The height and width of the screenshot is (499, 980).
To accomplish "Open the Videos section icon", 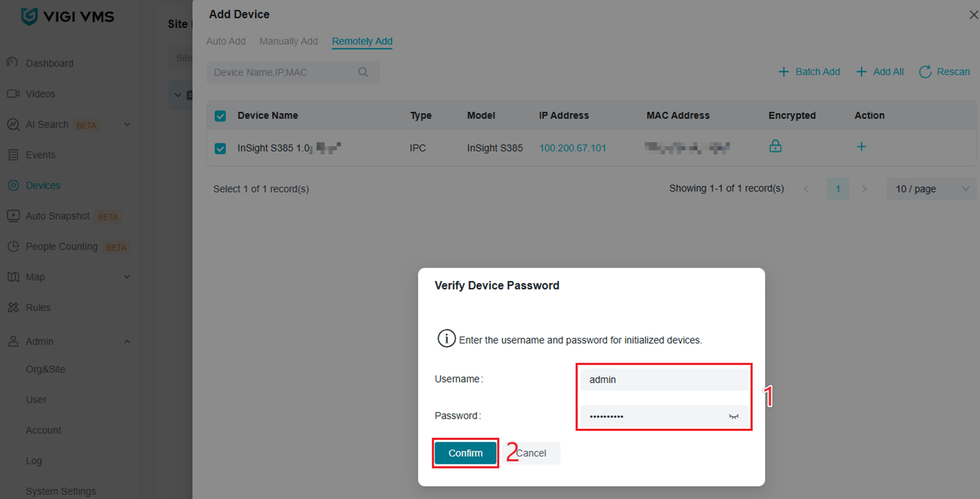I will [x=13, y=94].
